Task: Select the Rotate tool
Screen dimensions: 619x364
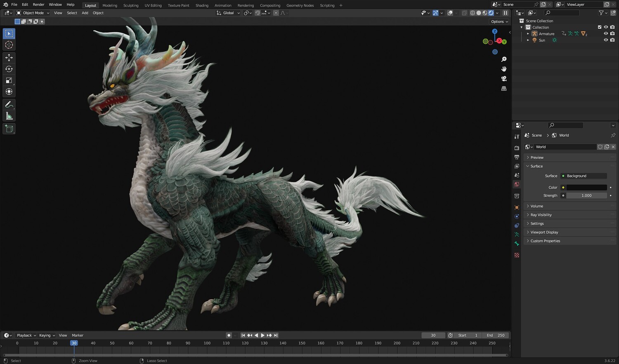Action: 9,69
